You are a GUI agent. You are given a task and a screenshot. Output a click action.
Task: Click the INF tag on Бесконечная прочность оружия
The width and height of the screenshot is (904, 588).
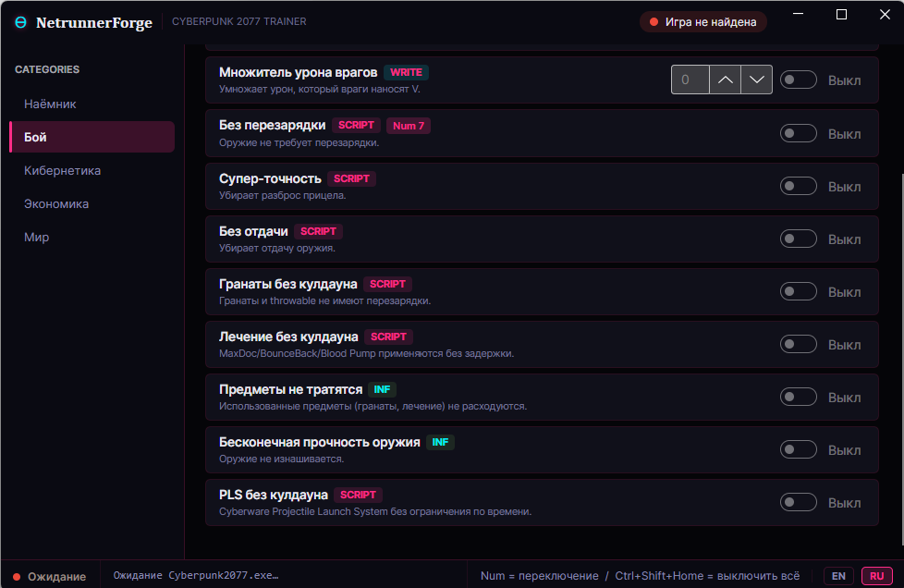(441, 442)
